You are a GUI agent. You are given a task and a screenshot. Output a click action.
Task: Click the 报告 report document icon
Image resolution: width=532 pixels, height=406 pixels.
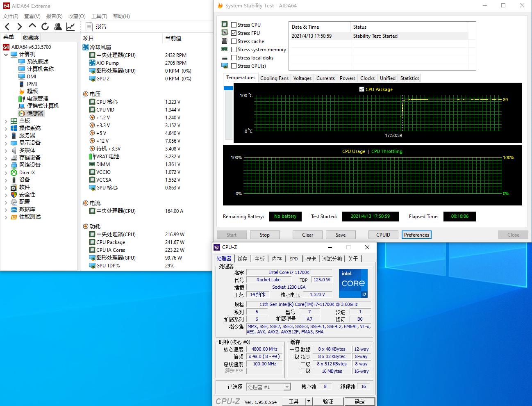[89, 27]
